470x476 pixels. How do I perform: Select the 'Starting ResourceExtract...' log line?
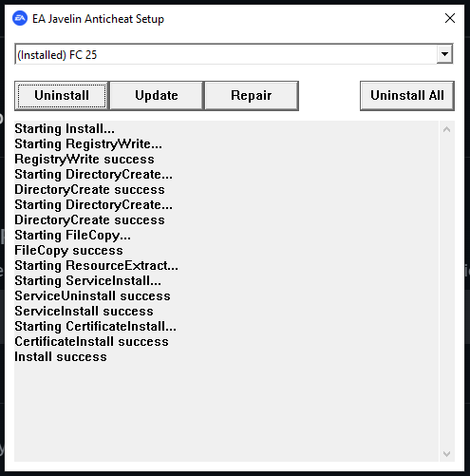point(96,266)
